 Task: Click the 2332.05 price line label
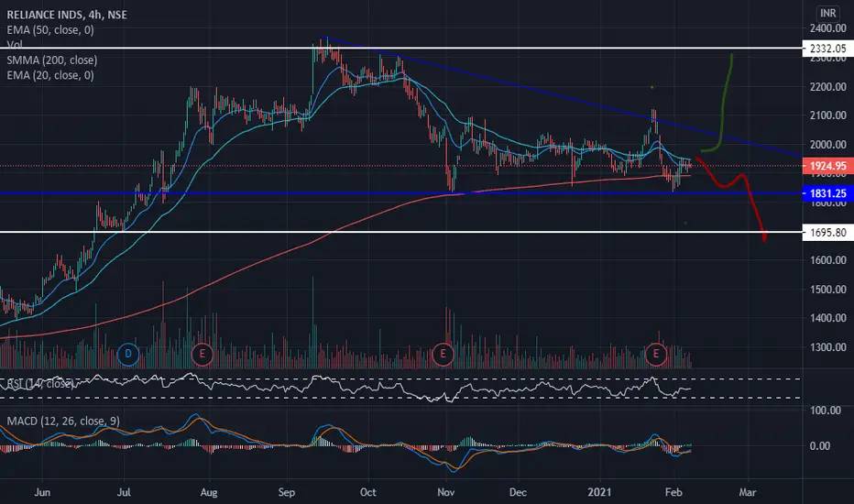(827, 49)
